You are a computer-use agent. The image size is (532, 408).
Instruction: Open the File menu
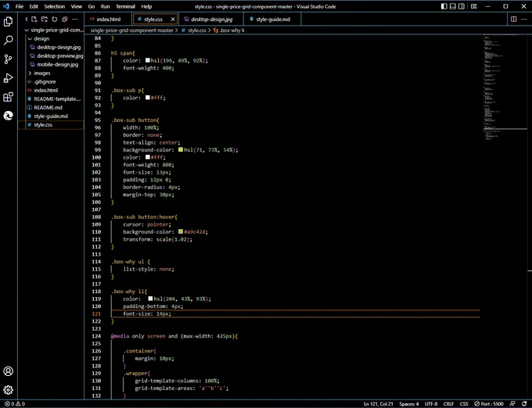[20, 6]
